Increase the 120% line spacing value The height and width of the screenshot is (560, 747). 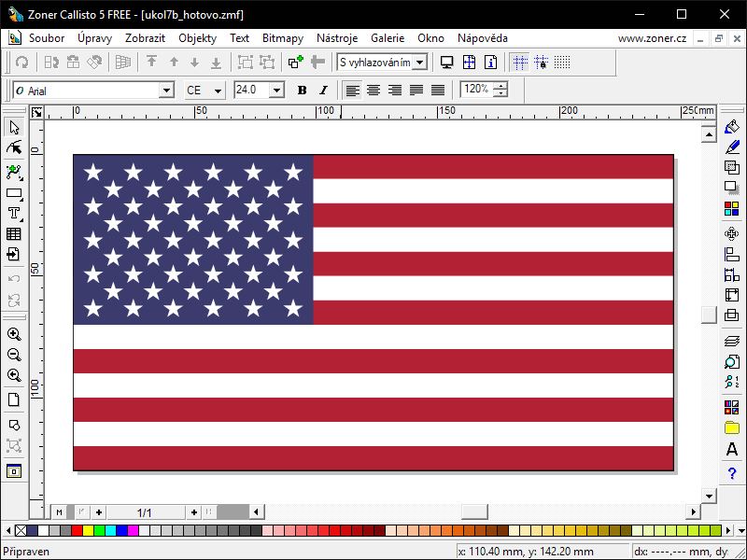[x=500, y=86]
